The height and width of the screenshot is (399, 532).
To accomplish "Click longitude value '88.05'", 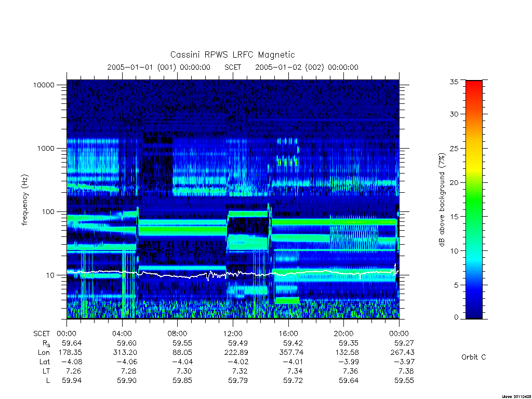I will [182, 353].
